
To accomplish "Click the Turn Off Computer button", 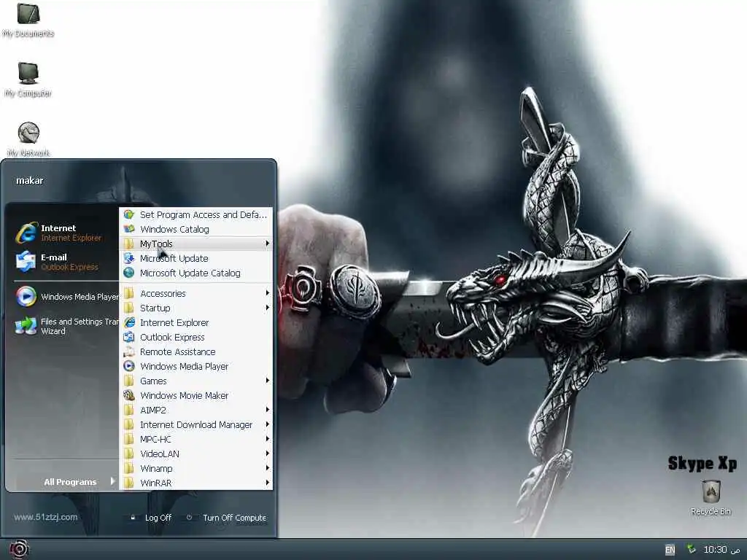I will point(227,518).
